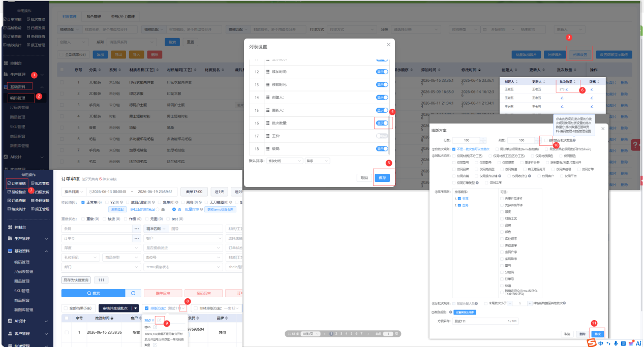Open the 精准匹配 dropdown
The width and height of the screenshot is (644, 347).
(157, 229)
